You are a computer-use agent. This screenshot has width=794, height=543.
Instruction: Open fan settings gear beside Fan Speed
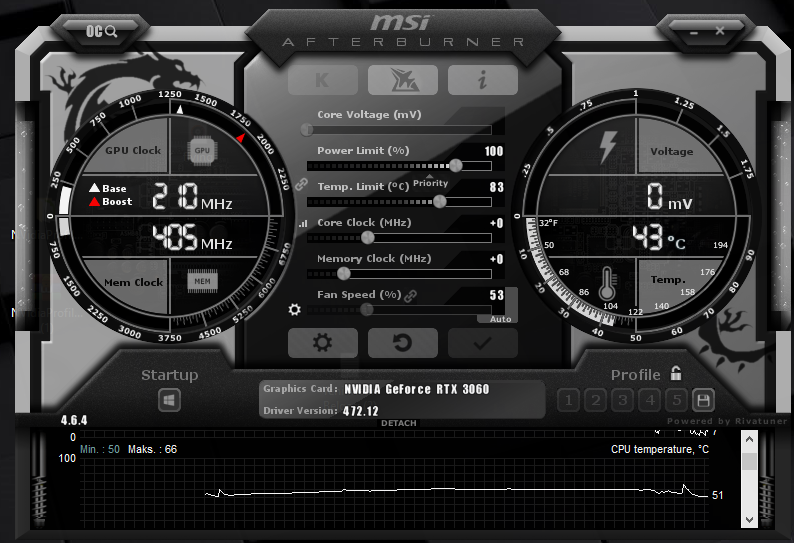pyautogui.click(x=294, y=309)
